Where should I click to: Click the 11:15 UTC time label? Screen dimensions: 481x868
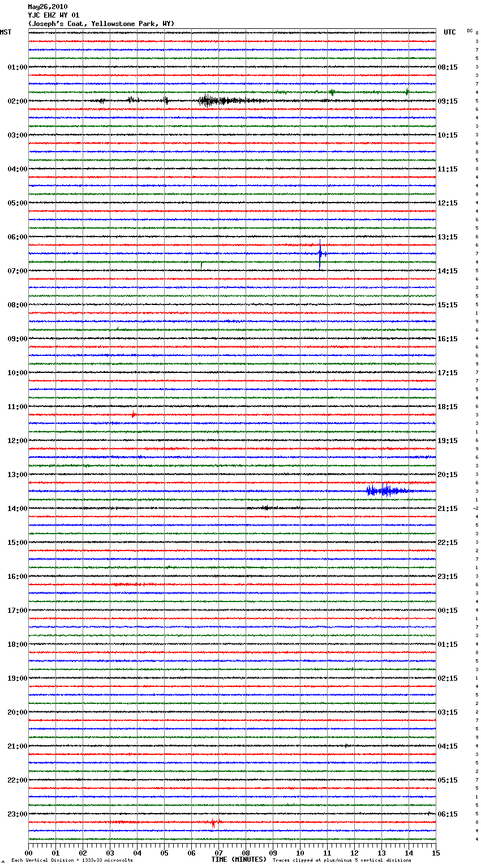point(448,169)
